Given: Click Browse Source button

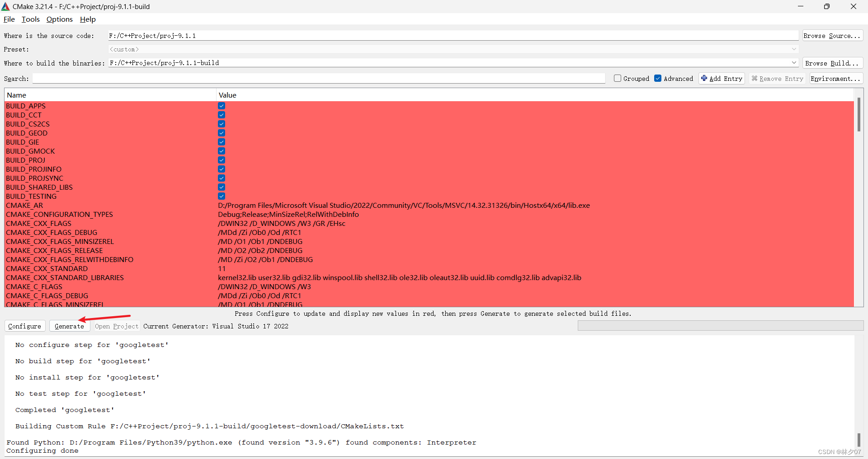Looking at the screenshot, I should [832, 35].
